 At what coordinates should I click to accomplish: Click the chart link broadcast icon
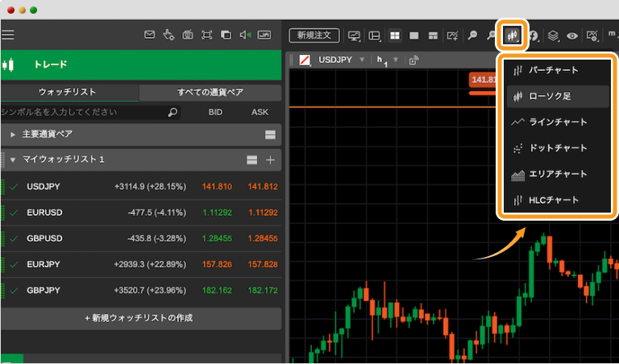tap(413, 60)
